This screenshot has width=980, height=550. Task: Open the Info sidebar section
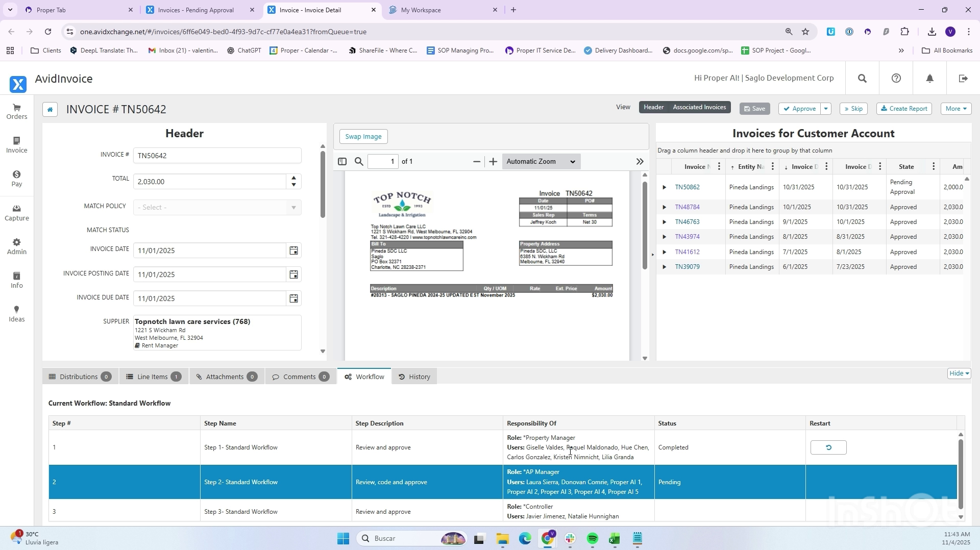(x=17, y=280)
